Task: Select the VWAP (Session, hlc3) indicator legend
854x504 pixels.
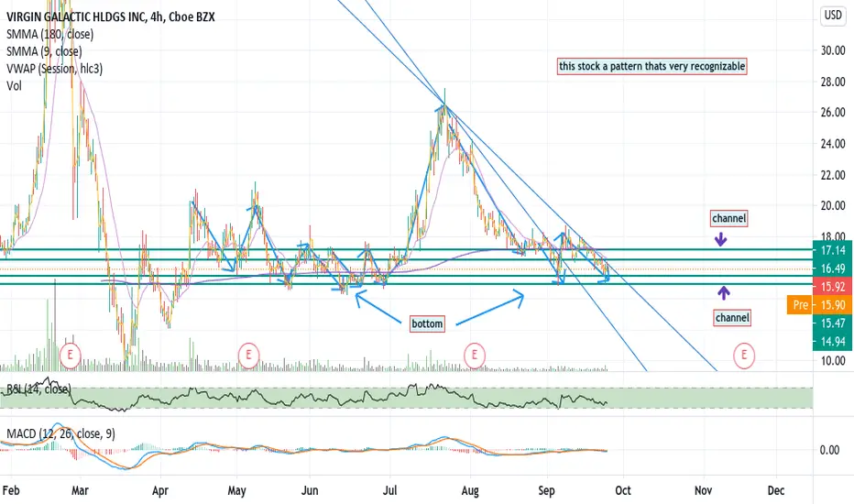Action: pyautogui.click(x=54, y=69)
